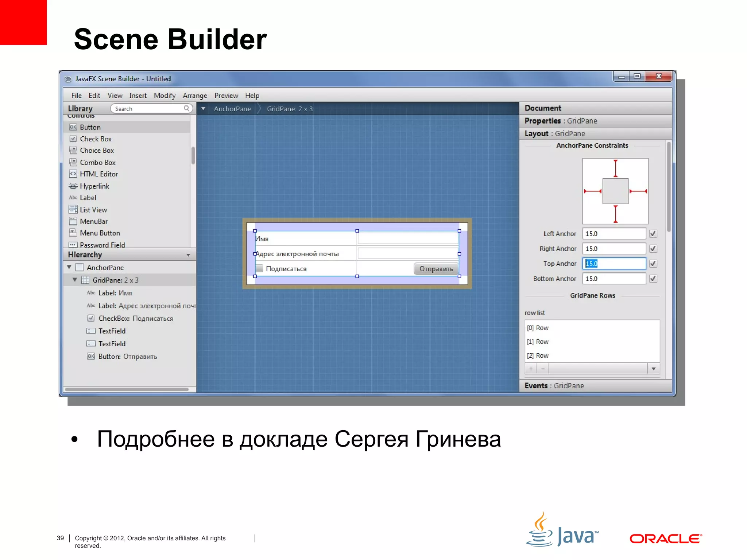The image size is (747, 560).
Task: Click the Library vertical scrollbar thumb
Action: pos(193,155)
